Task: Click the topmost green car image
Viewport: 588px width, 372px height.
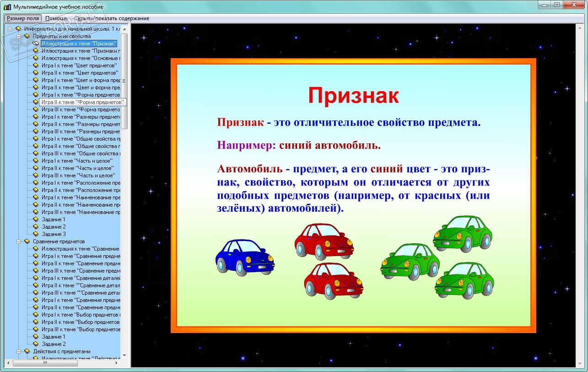Action: [463, 234]
